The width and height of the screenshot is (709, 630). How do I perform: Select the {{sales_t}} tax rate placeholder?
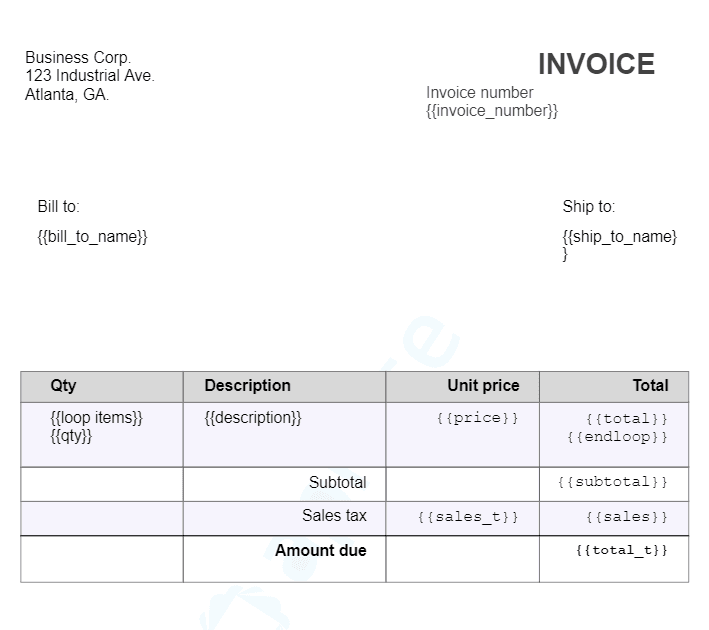click(x=468, y=517)
